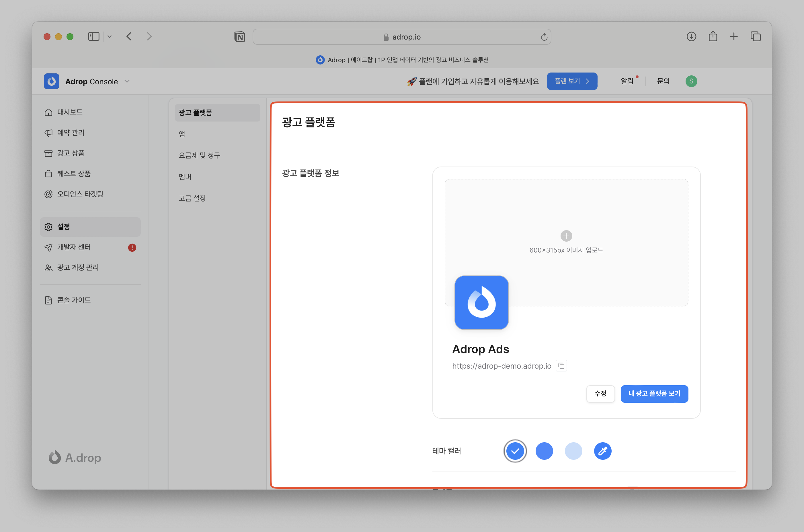
Task: Click the 플랜 보기 plan button
Action: [572, 81]
